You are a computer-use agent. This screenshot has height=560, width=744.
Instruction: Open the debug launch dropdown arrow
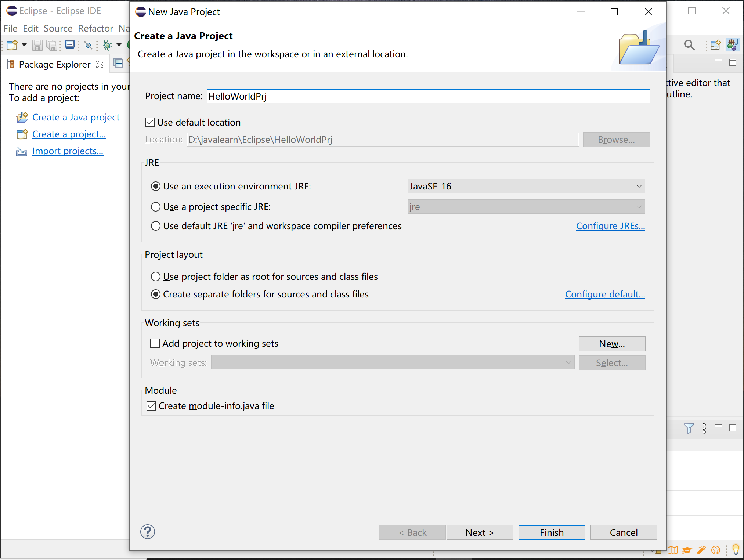(x=119, y=45)
